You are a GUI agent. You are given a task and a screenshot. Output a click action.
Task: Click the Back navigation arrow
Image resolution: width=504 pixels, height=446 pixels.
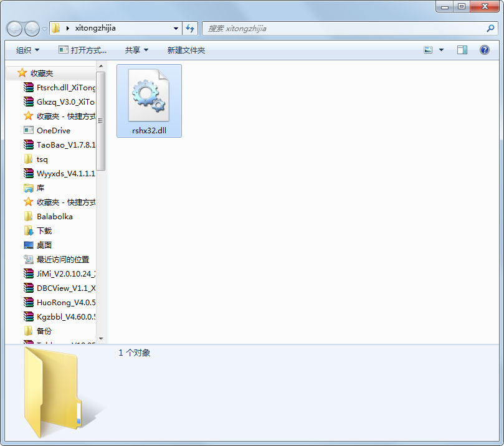(x=14, y=29)
